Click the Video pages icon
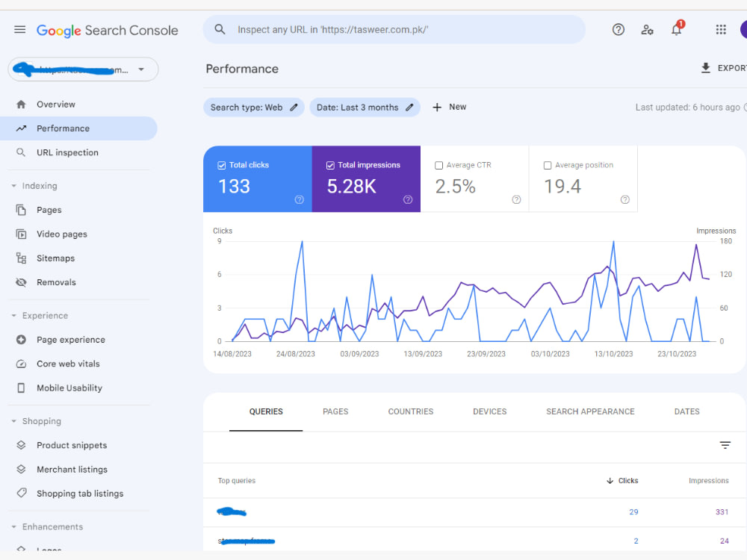The width and height of the screenshot is (747, 560). (x=21, y=234)
